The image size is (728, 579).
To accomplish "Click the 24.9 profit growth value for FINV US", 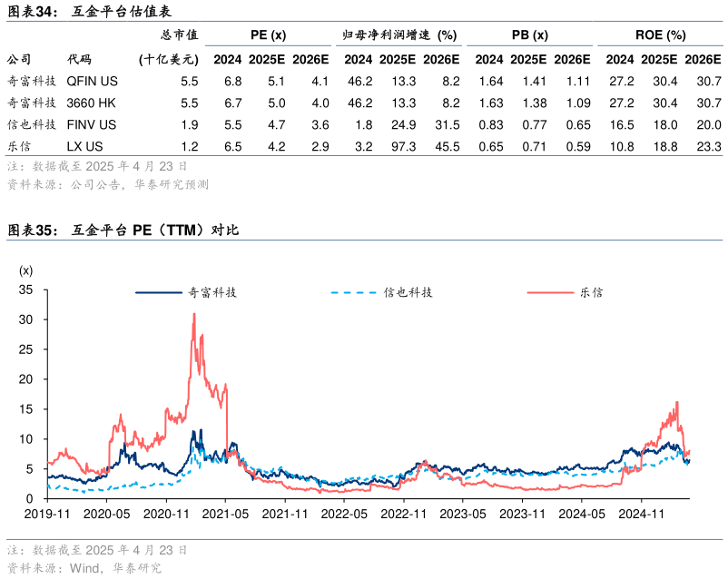I will click(403, 125).
